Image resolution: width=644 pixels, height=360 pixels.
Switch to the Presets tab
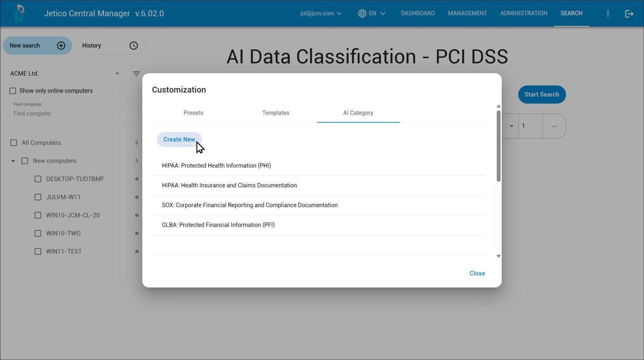point(193,113)
